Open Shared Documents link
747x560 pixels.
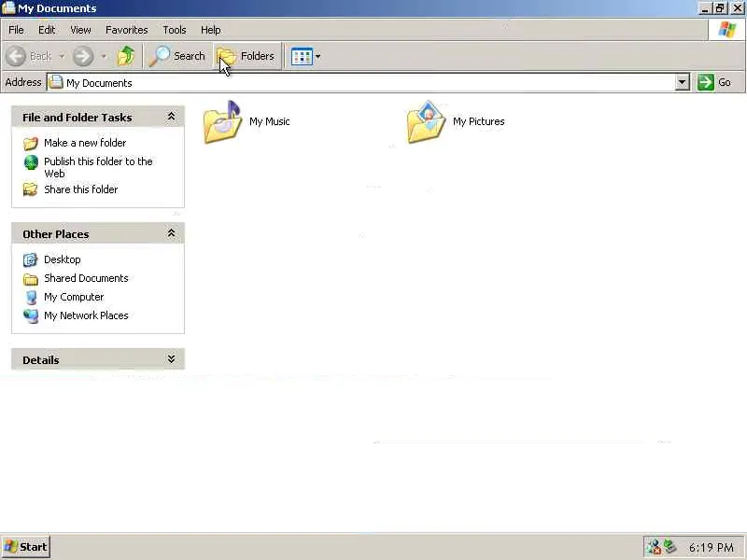click(86, 278)
